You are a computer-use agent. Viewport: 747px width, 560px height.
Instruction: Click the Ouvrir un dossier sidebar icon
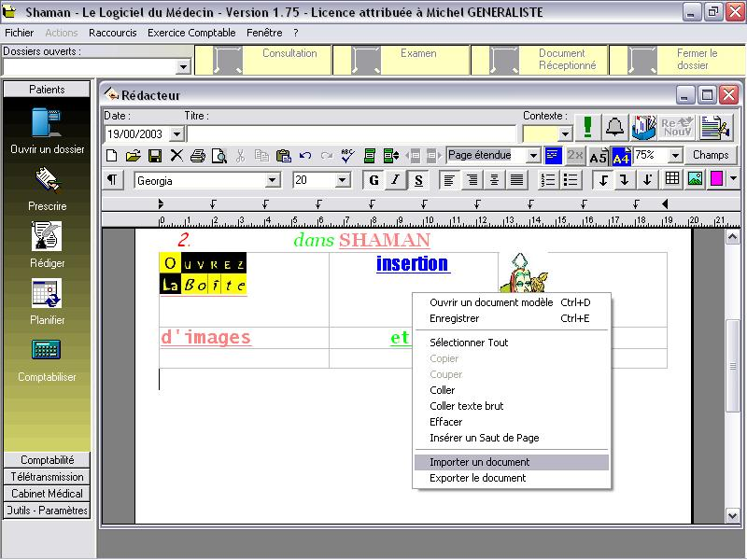point(47,122)
